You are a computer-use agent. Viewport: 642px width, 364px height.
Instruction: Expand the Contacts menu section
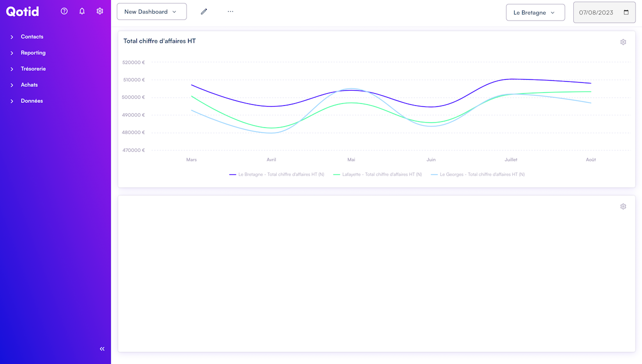coord(32,37)
